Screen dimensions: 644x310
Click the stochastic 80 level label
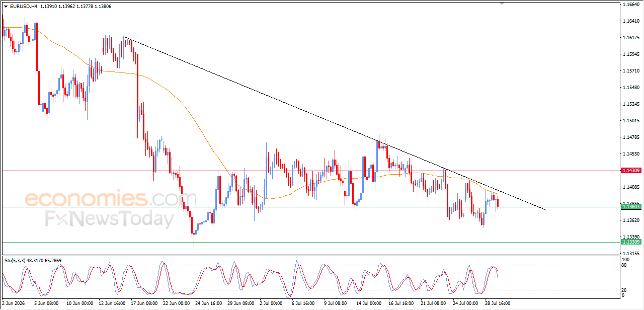point(624,265)
